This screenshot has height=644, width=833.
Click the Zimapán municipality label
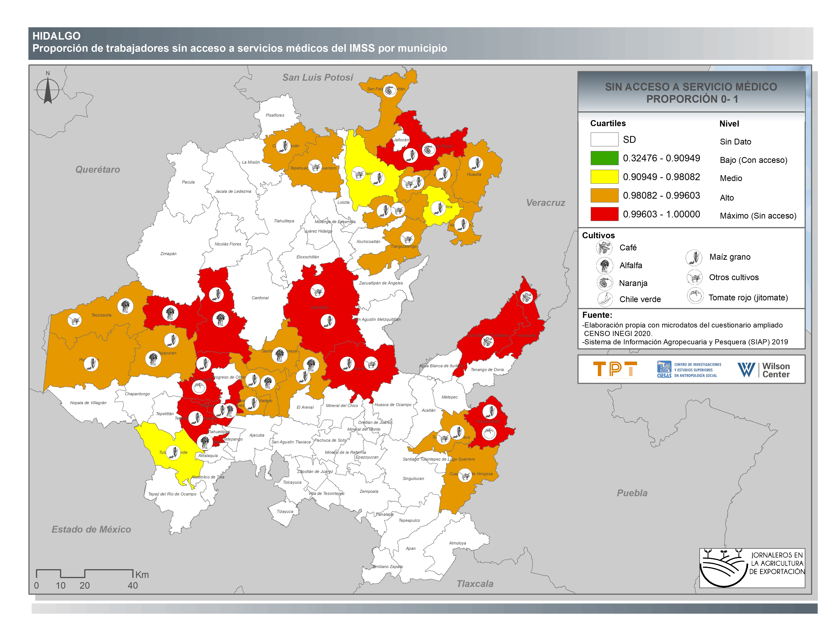tap(168, 254)
